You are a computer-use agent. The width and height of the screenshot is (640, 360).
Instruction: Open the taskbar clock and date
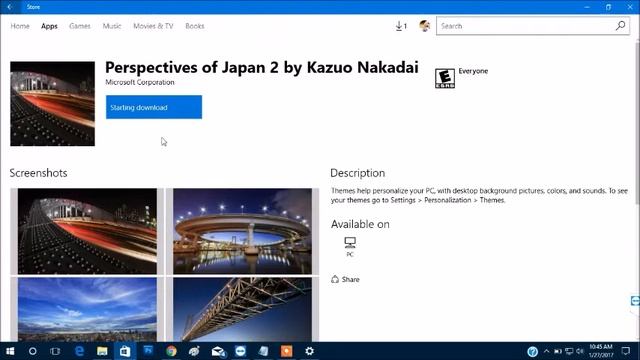click(601, 351)
